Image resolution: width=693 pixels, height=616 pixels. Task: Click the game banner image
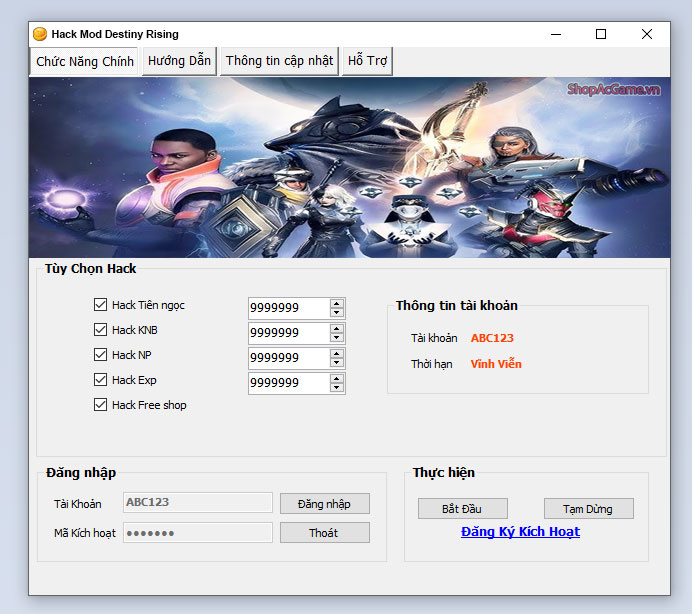(350, 167)
